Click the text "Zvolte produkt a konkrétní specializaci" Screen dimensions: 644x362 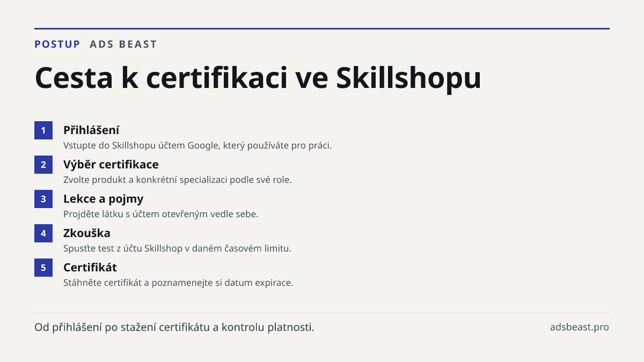click(x=145, y=180)
